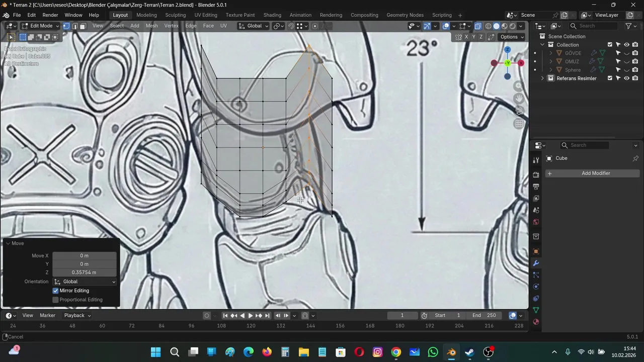Switch to vertex select mode
The height and width of the screenshot is (362, 644).
(66, 26)
